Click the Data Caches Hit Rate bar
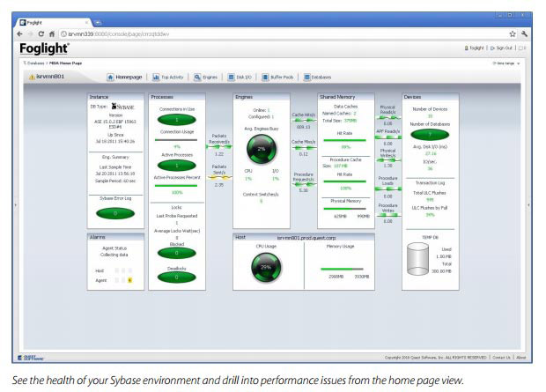This screenshot has height=392, width=546. pos(344,140)
